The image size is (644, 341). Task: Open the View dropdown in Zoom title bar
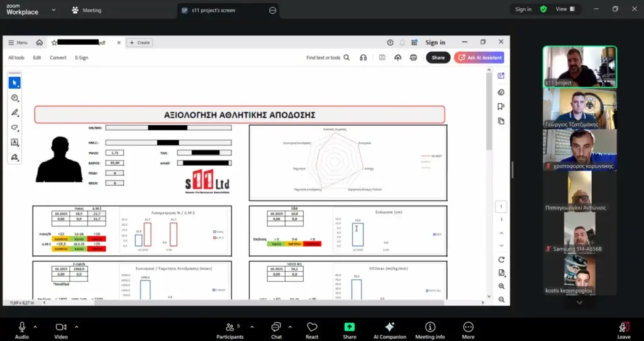point(564,9)
